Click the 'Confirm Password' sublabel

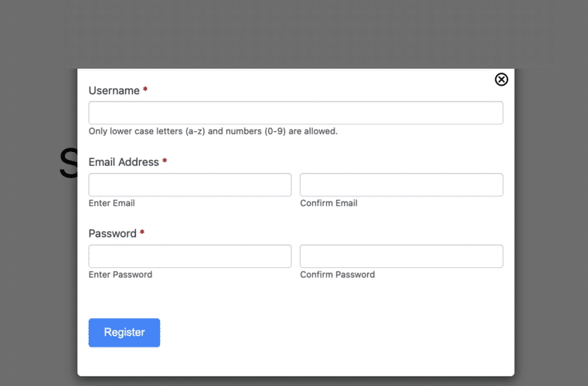pyautogui.click(x=337, y=275)
